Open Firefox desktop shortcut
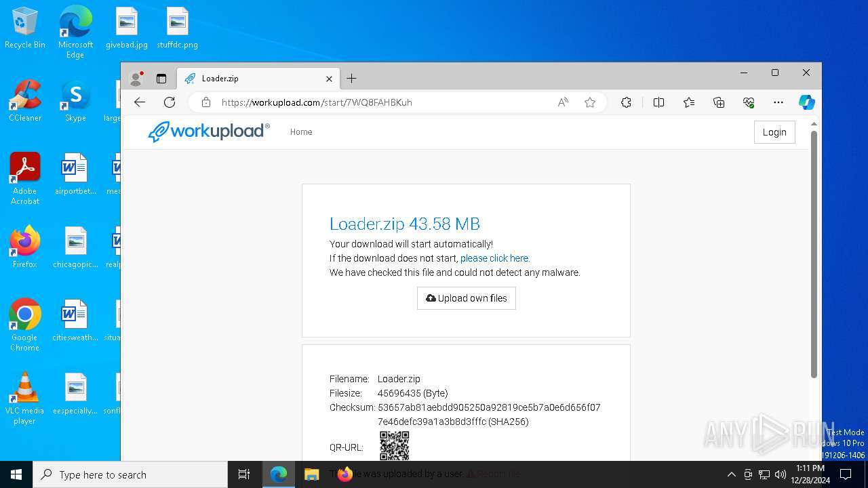The height and width of the screenshot is (488, 868). [x=25, y=248]
